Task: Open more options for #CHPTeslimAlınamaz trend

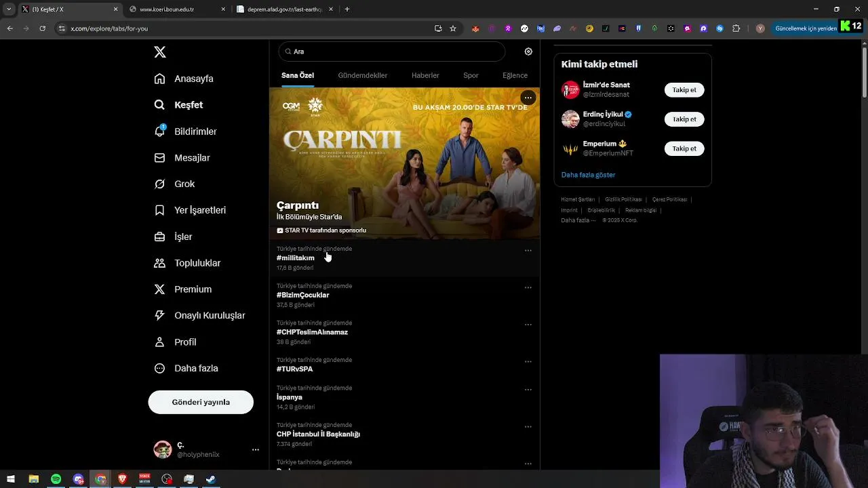Action: coord(528,325)
